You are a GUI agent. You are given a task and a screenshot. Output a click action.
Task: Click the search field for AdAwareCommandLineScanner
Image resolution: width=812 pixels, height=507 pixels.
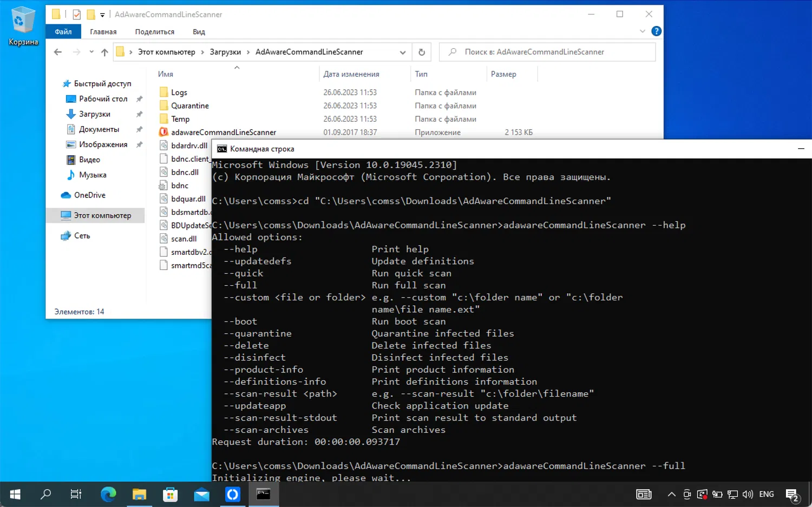pyautogui.click(x=547, y=52)
